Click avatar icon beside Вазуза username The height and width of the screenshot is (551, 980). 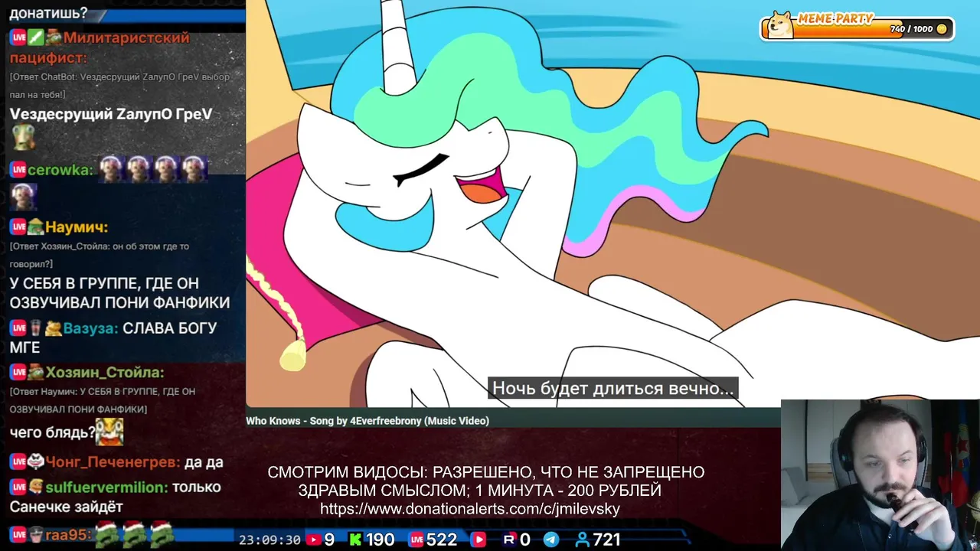(53, 328)
